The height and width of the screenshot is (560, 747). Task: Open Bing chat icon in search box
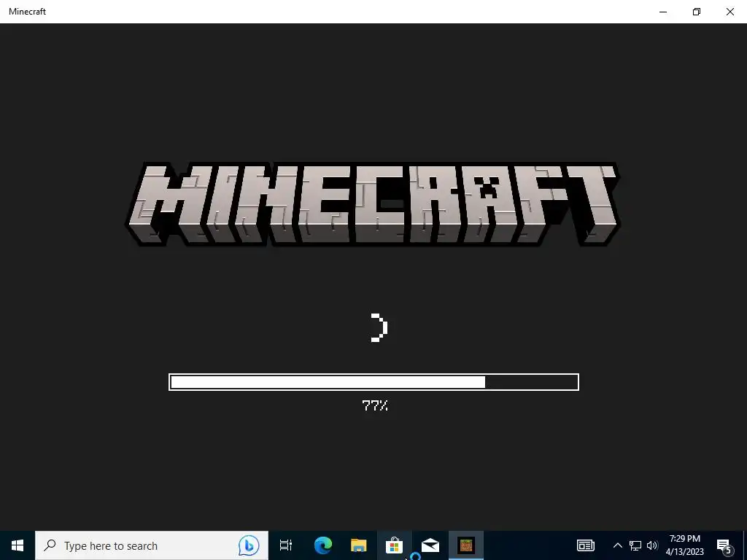coord(249,545)
